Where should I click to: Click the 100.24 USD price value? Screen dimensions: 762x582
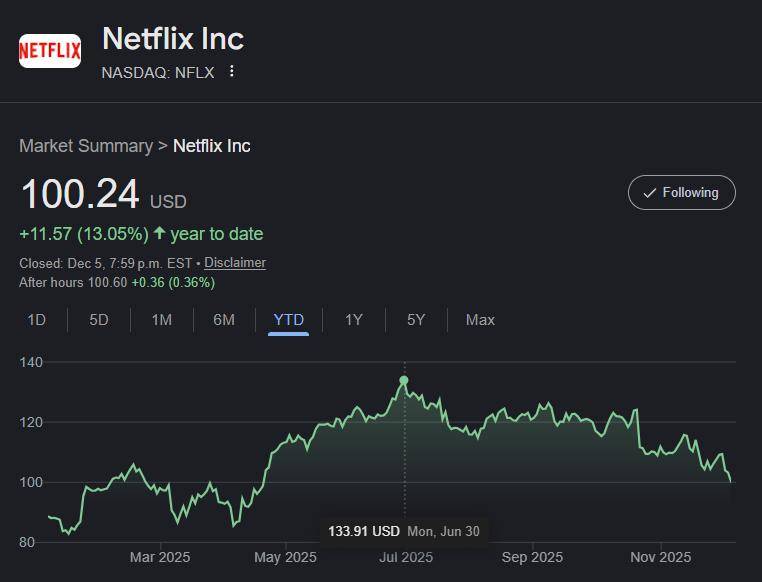(80, 194)
